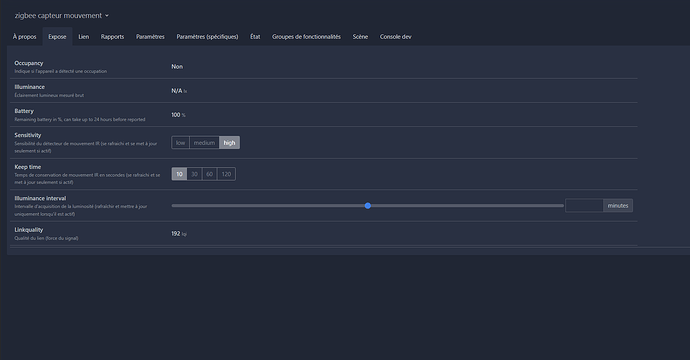Set keep time to 30 seconds
This screenshot has height=360, width=690.
pyautogui.click(x=194, y=174)
